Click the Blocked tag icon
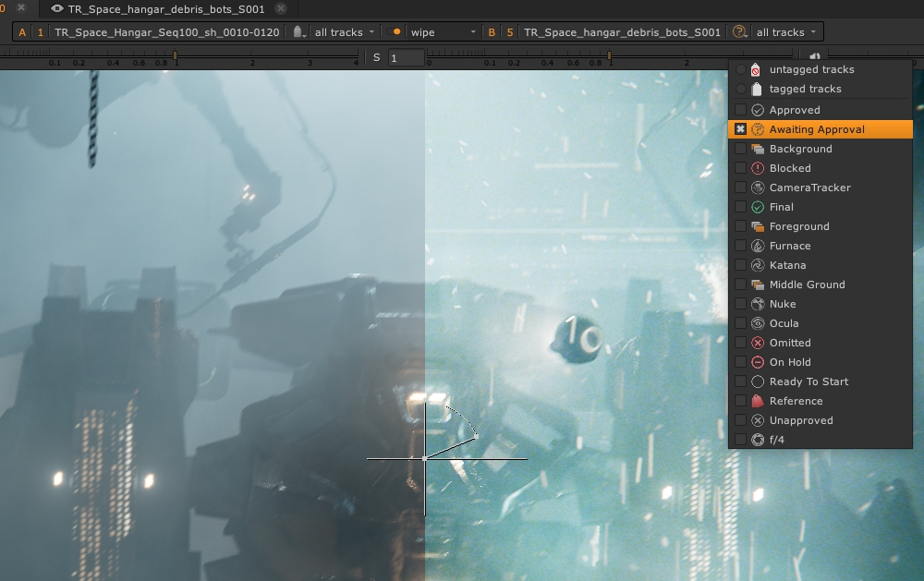This screenshot has width=924, height=581. (758, 168)
